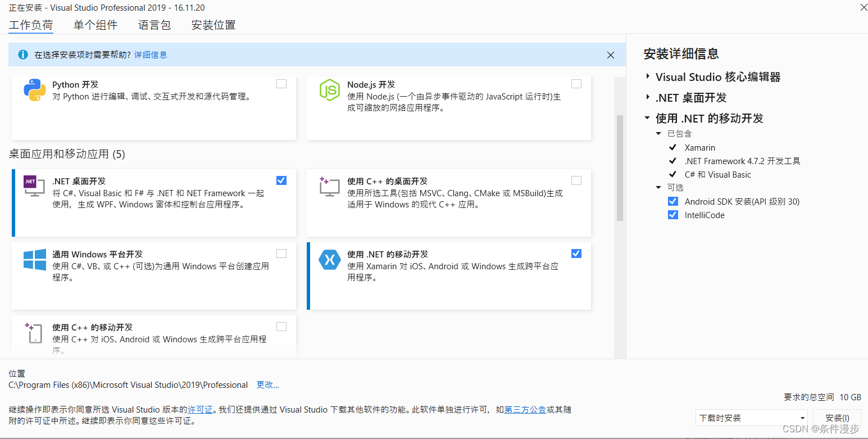Collapse the 可选 section
The width and height of the screenshot is (868, 439).
click(x=659, y=188)
